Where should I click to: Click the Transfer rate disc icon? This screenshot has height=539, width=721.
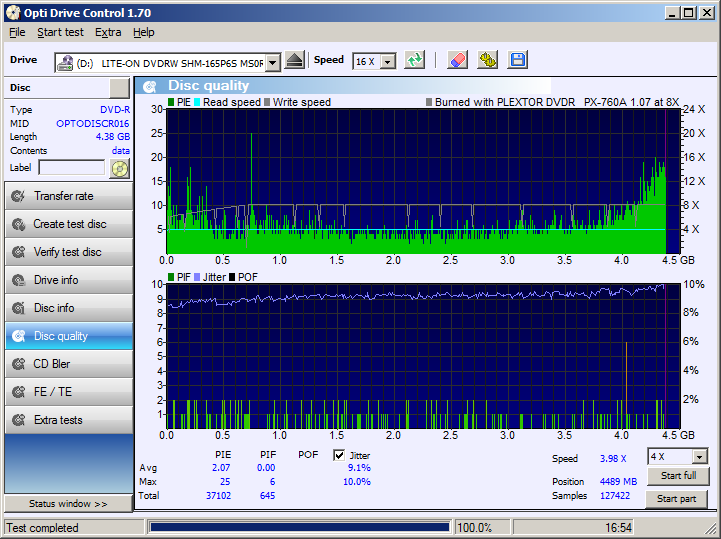tap(18, 196)
